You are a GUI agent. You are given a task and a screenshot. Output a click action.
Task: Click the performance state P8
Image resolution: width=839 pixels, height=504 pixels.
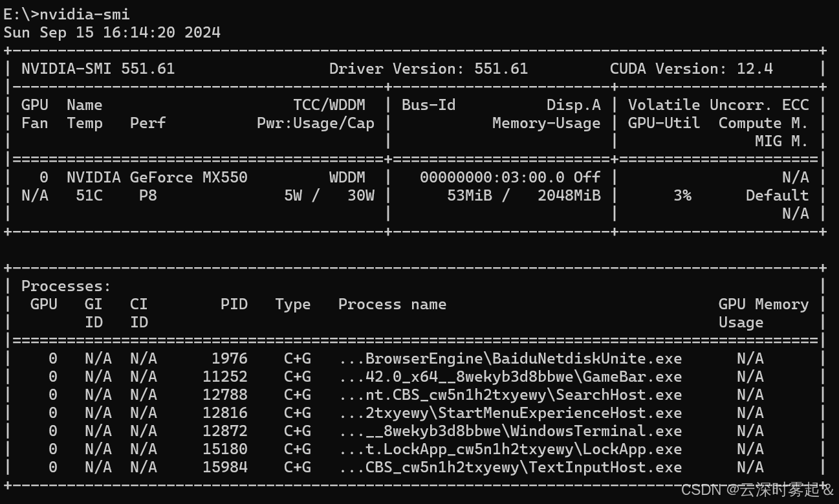tap(148, 195)
